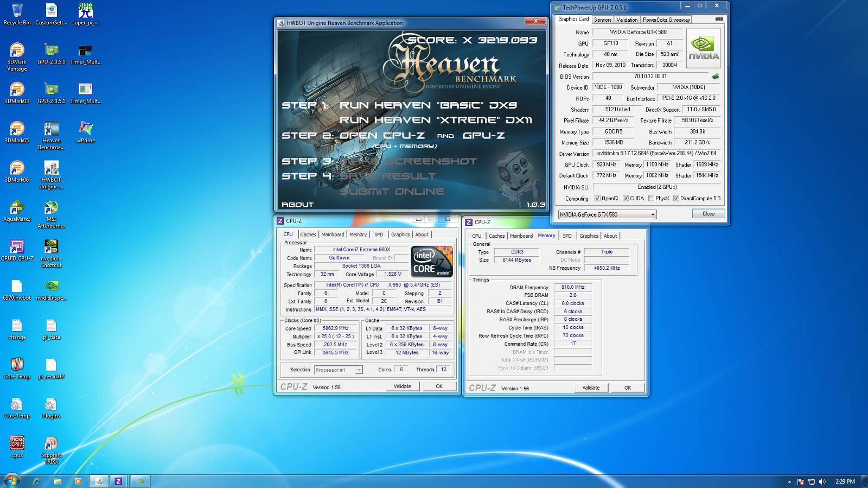The width and height of the screenshot is (868, 488).
Task: Launch Sapphire TRIXX from the desktop
Action: coord(52,450)
